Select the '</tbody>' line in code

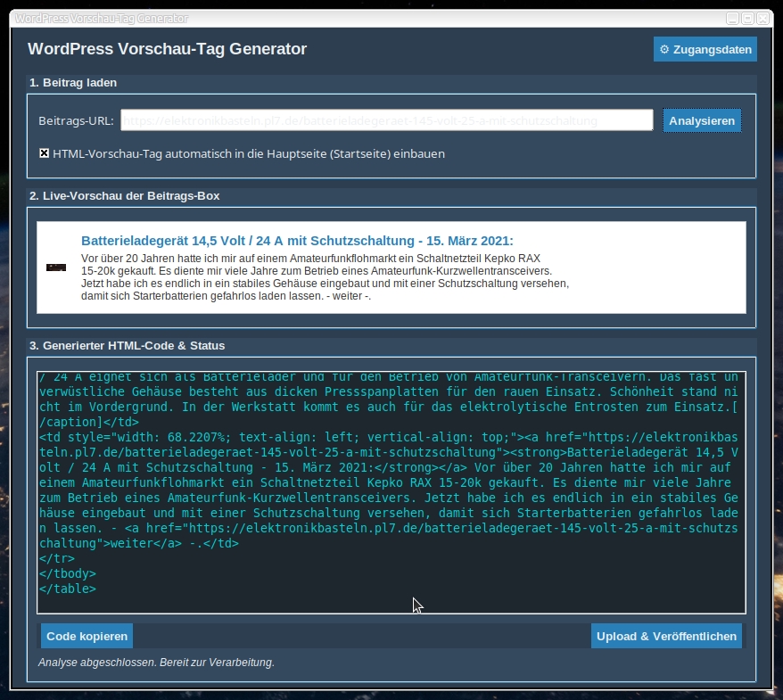click(68, 573)
